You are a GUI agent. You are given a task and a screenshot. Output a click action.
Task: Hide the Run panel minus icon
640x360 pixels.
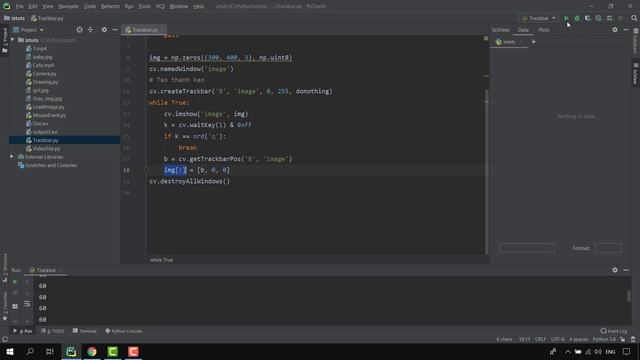point(626,270)
